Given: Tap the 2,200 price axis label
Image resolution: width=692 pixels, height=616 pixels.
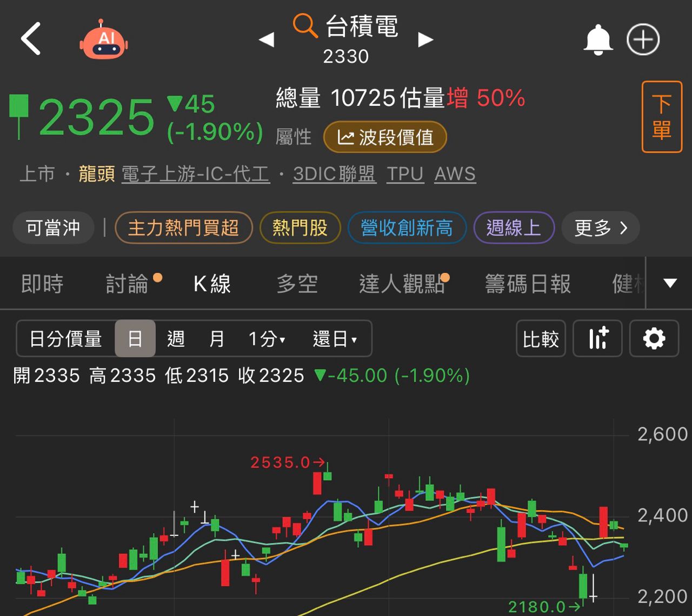Looking at the screenshot, I should point(662,597).
